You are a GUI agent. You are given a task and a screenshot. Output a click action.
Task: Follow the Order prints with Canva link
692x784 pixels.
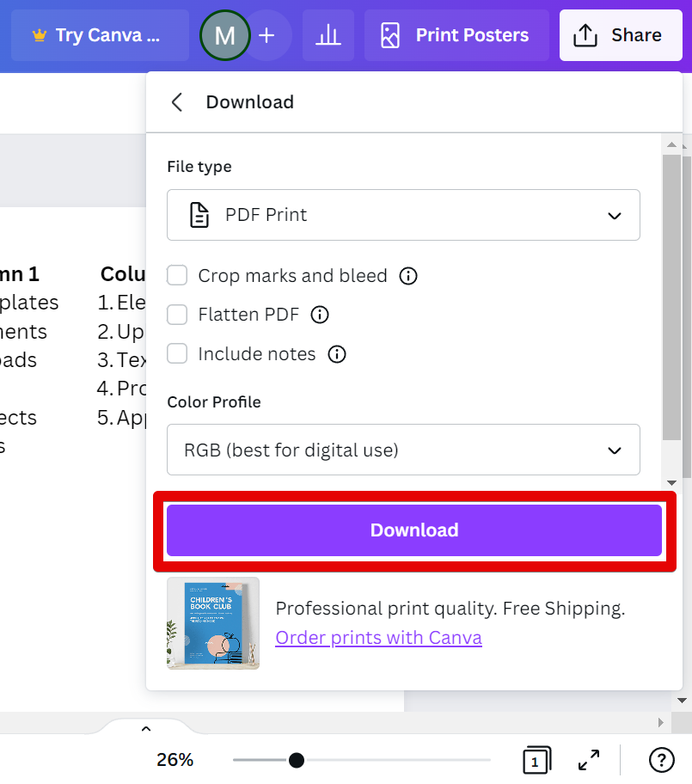(x=378, y=638)
